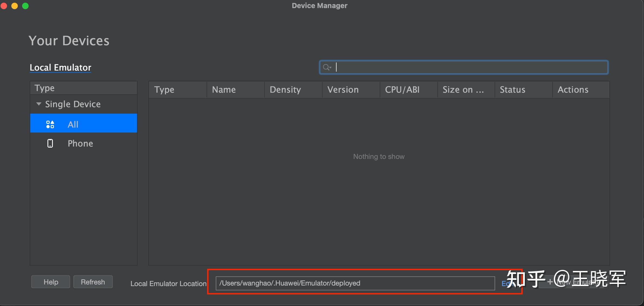Open the Local Emulator tab

60,67
